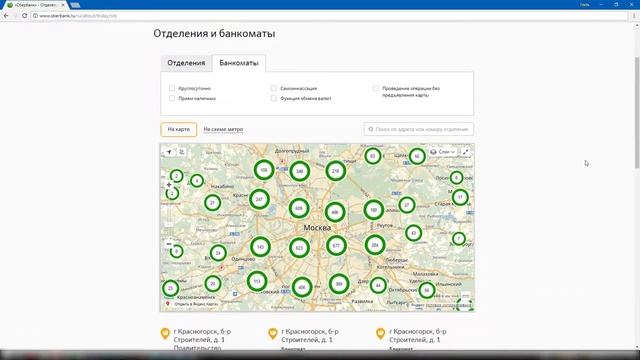Expand the map to fullscreen mode
The width and height of the screenshot is (640, 360).
tap(465, 152)
